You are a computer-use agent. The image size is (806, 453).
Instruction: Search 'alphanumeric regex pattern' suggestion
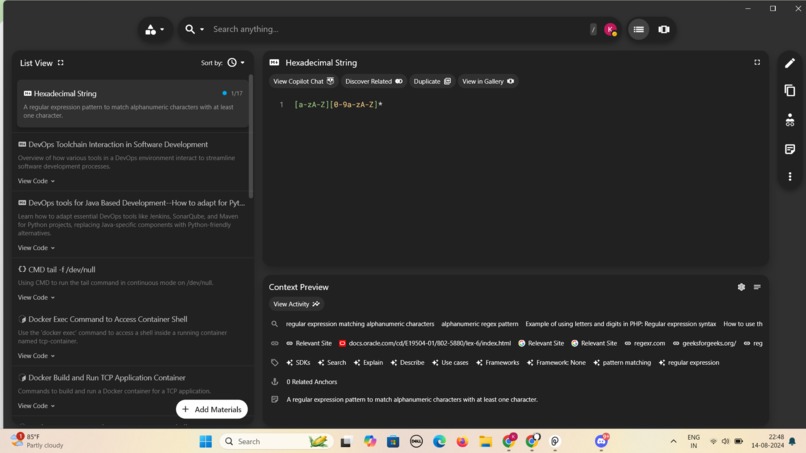(x=480, y=324)
